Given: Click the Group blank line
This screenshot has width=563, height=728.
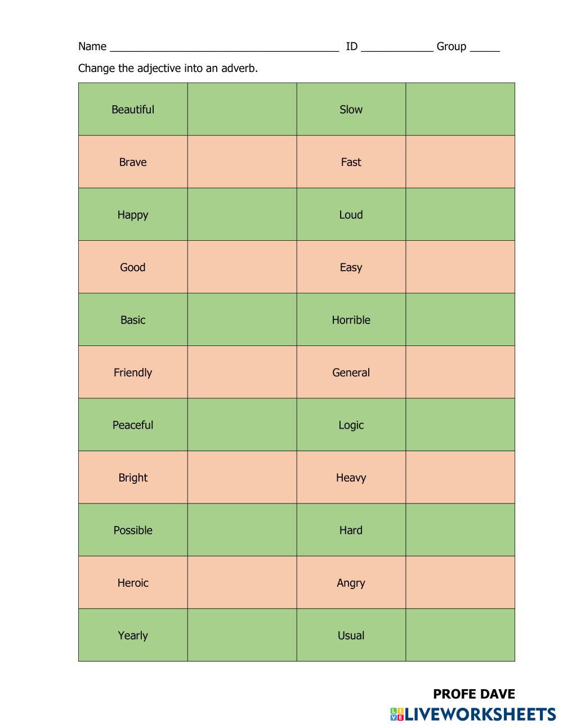Looking at the screenshot, I should coord(485,47).
